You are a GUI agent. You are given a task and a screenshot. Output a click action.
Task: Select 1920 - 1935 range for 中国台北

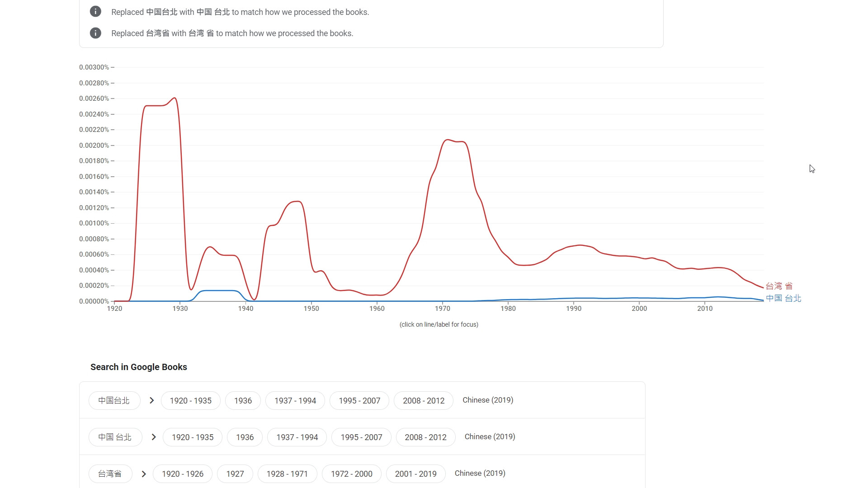(x=190, y=400)
